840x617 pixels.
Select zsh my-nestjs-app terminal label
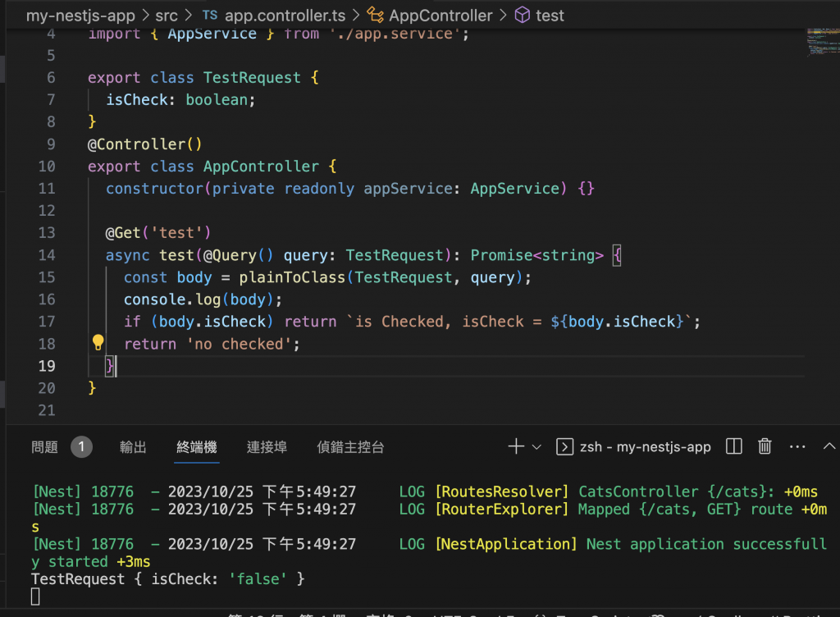tap(645, 446)
